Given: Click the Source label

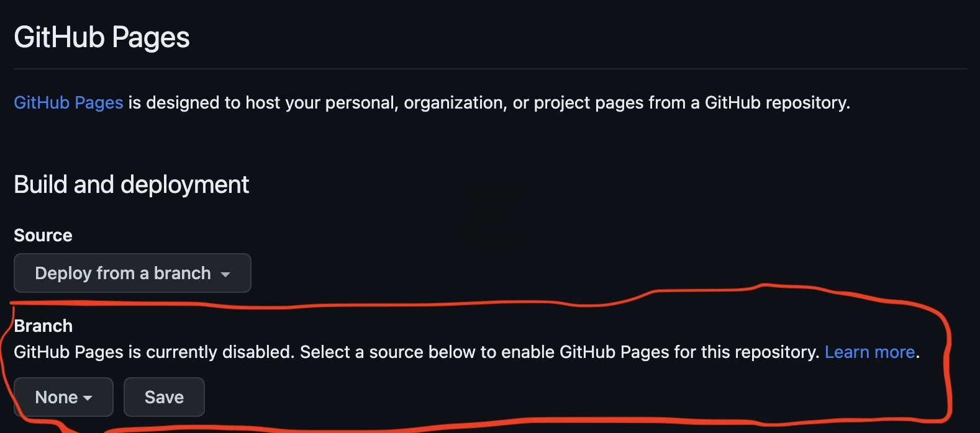Looking at the screenshot, I should coord(43,236).
